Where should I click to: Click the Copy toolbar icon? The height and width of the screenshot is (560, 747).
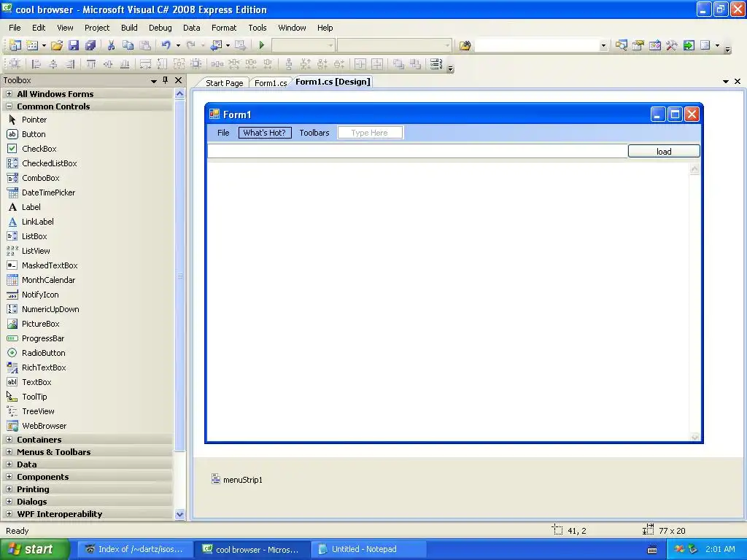pyautogui.click(x=128, y=45)
